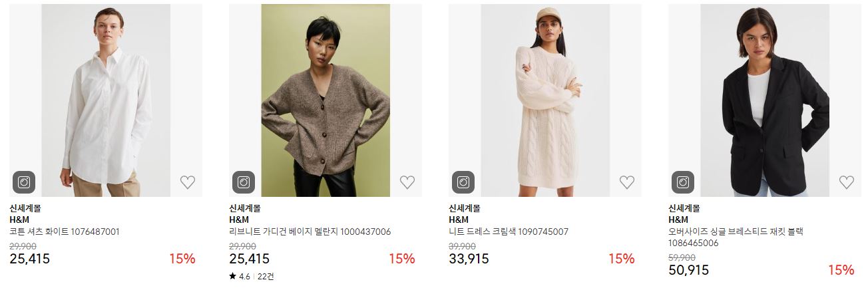Open the white cotton shirt product image

106,100
